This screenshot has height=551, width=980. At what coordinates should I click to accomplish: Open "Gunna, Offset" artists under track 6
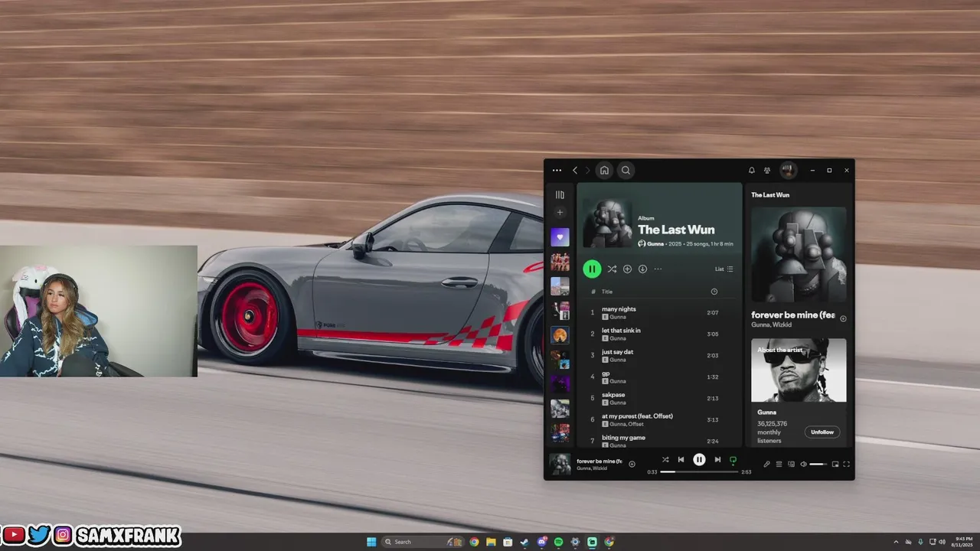coord(626,424)
